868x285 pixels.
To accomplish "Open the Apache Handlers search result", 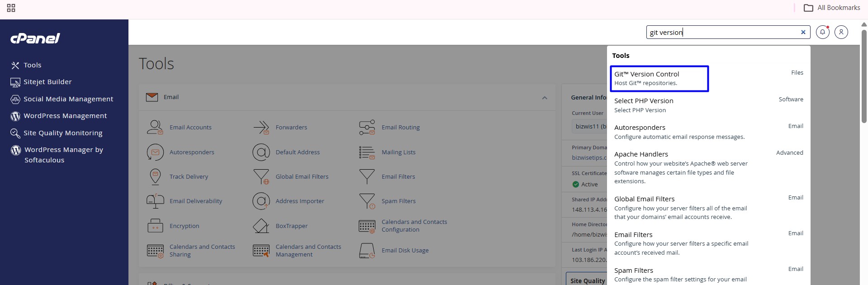I will pos(708,167).
